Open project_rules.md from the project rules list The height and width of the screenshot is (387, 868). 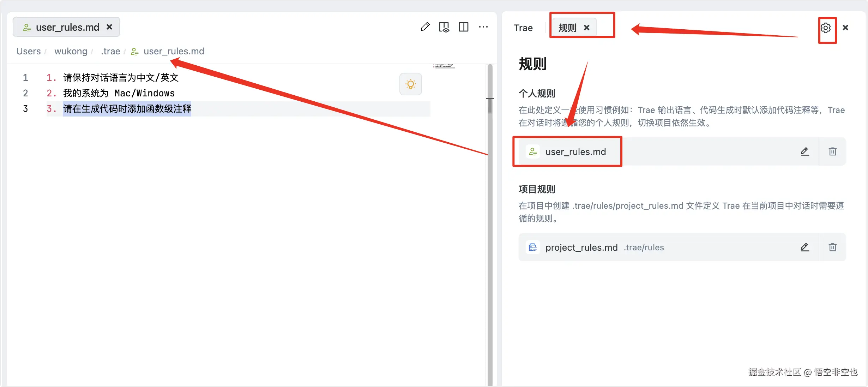point(581,248)
